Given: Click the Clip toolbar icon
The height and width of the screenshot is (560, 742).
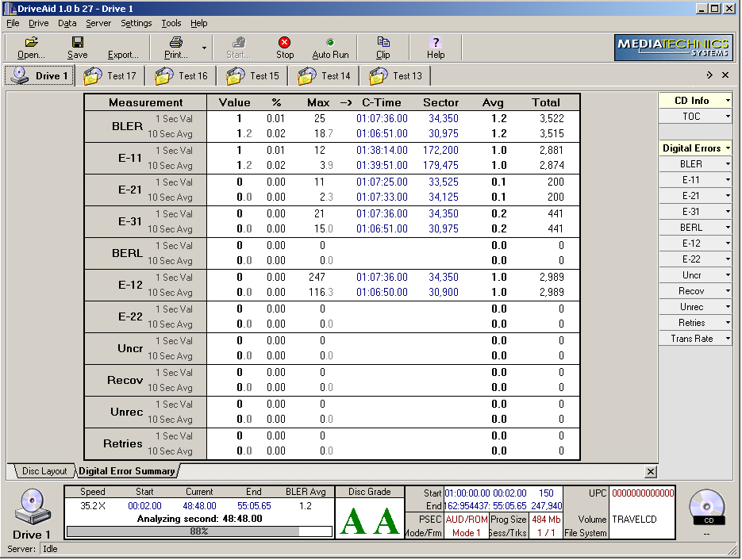Looking at the screenshot, I should 383,42.
